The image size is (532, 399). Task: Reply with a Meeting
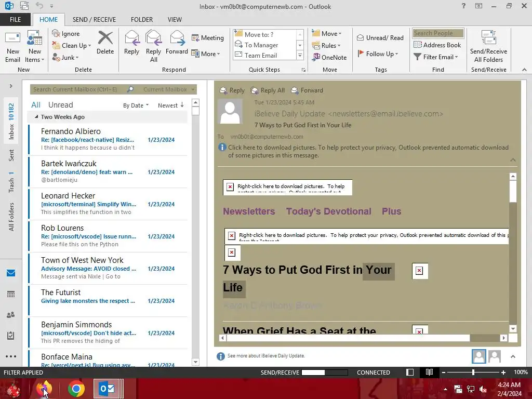pos(208,37)
